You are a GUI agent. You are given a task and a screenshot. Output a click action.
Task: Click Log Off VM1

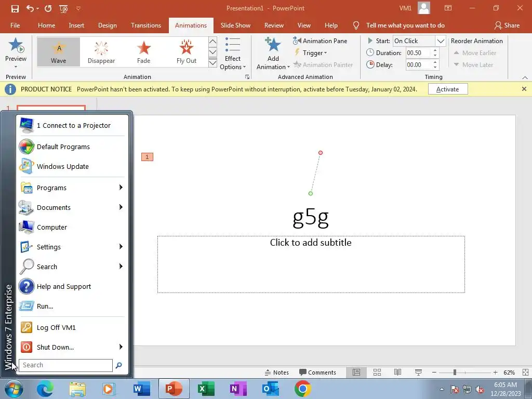(72, 328)
